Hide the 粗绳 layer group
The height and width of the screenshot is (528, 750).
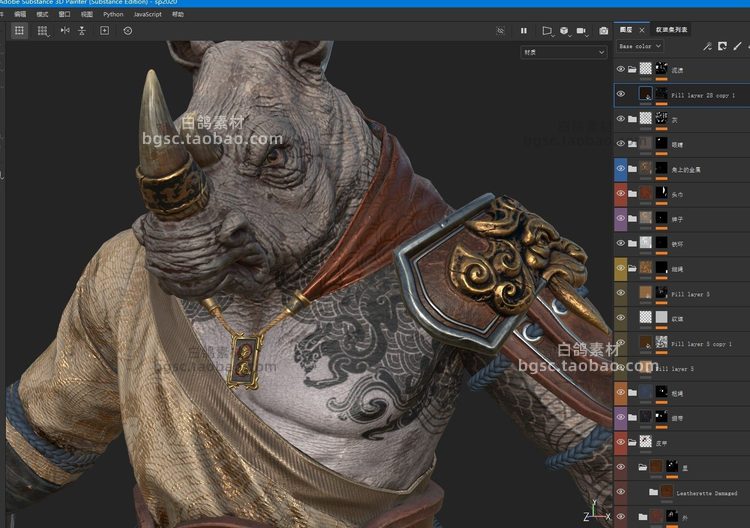pos(620,392)
